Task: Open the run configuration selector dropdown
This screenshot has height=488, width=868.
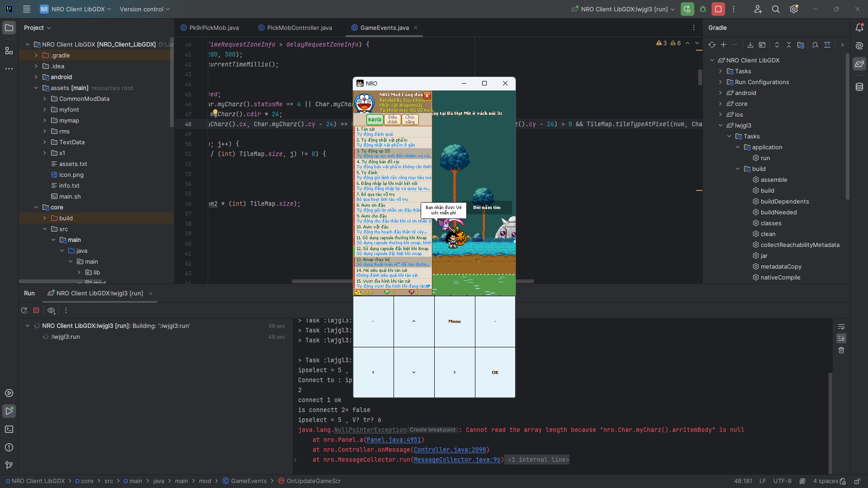Action: tap(623, 9)
